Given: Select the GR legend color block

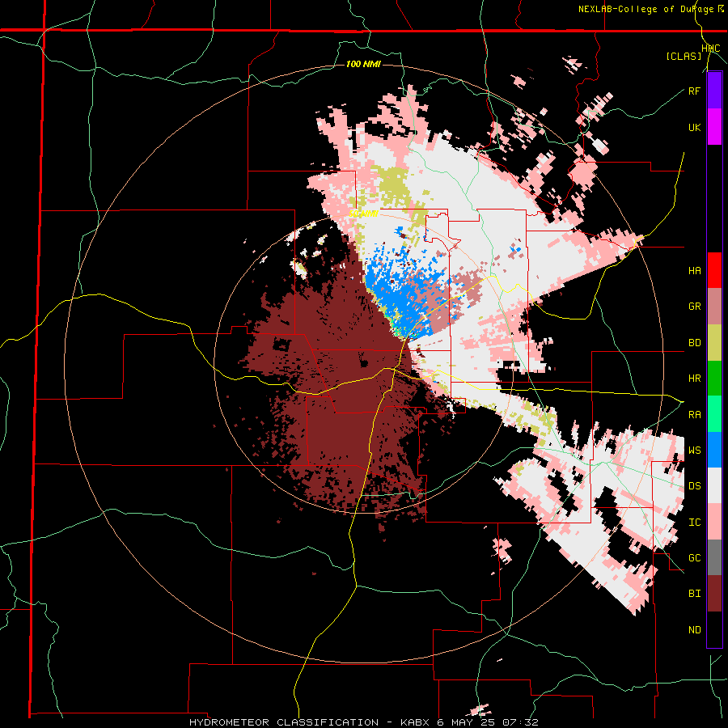Looking at the screenshot, I should point(714,307).
